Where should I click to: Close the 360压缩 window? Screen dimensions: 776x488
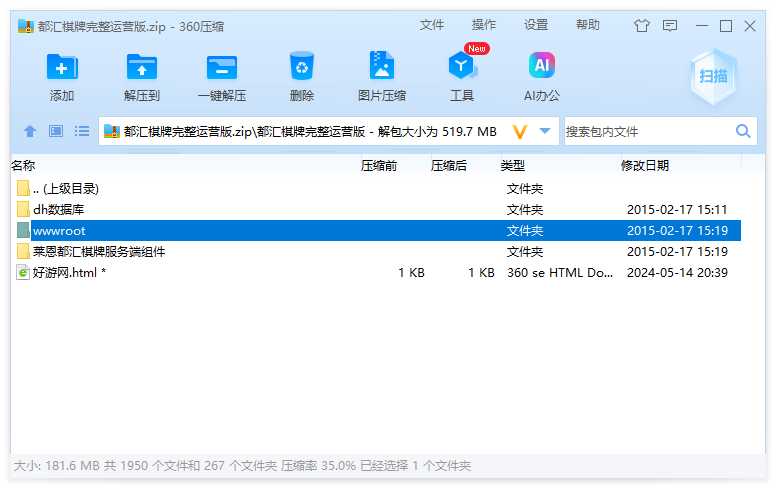tap(750, 26)
